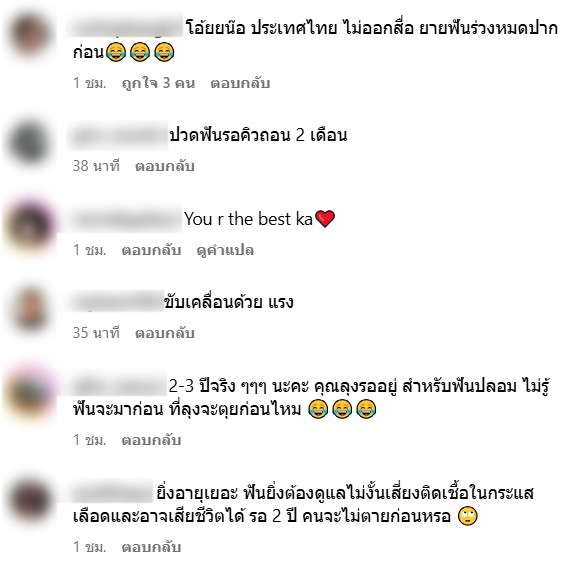This screenshot has width=562, height=565.
Task: Click red heart emoji after 'best ka'
Action: click(x=325, y=219)
